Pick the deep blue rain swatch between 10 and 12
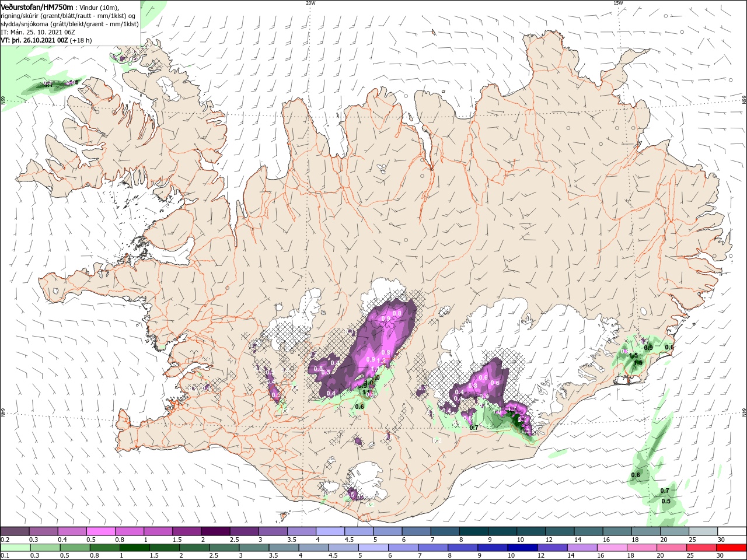 tap(523, 547)
